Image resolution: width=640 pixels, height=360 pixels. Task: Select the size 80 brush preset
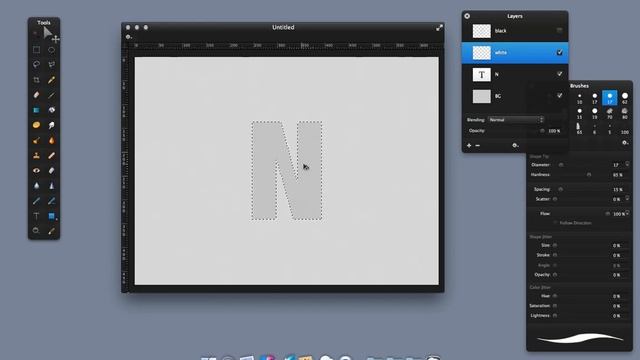[624, 113]
